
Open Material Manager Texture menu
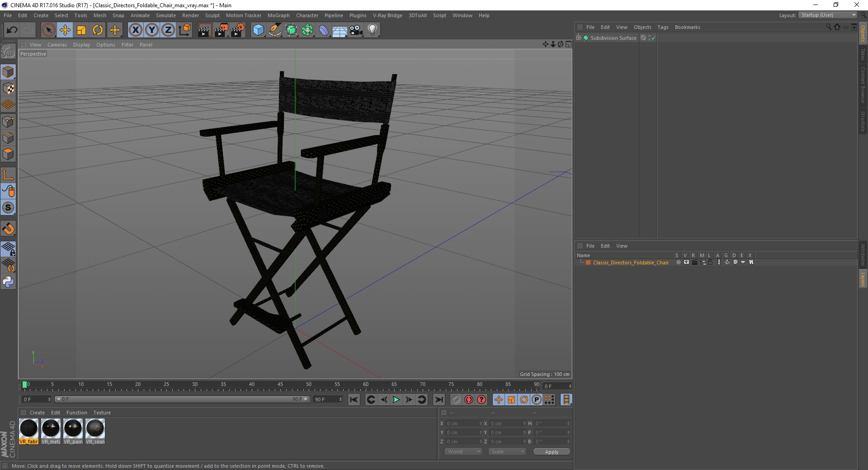coord(102,413)
